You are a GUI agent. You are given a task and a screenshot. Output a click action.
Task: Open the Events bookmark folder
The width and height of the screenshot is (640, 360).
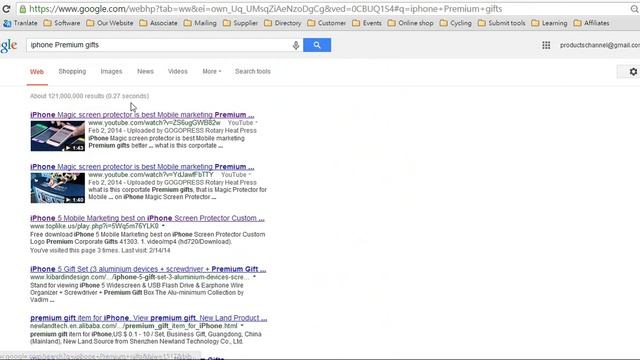click(367, 23)
